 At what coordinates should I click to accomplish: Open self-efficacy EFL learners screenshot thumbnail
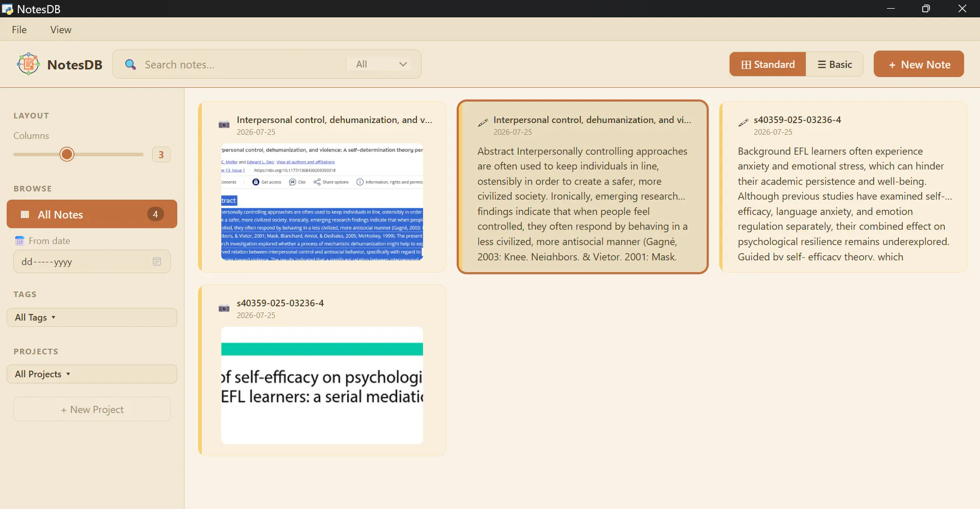(x=322, y=385)
